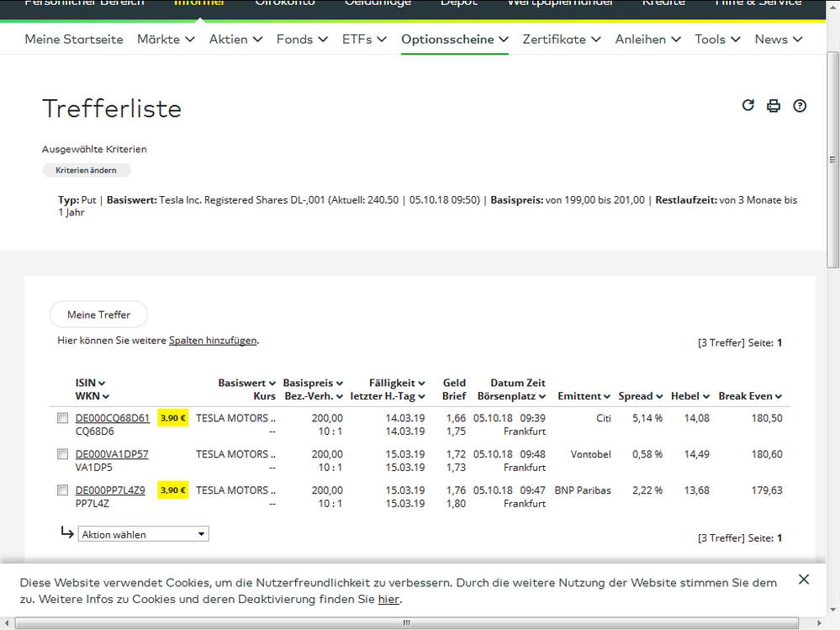Open the Spalten hinzufügen link
The image size is (840, 630).
click(x=213, y=341)
